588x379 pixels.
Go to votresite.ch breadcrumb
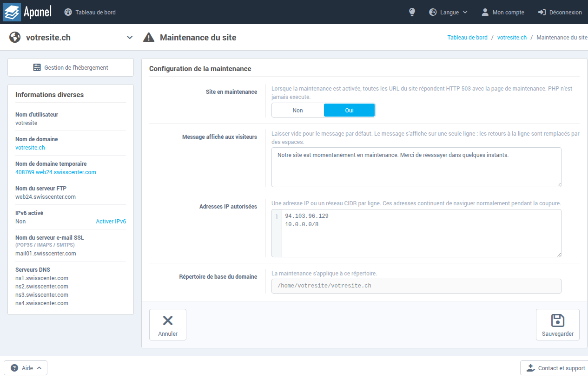512,38
